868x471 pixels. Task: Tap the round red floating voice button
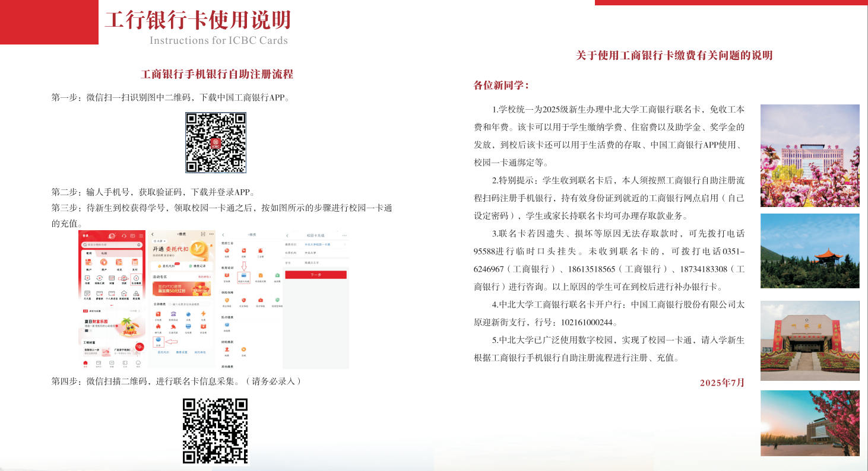point(140,346)
